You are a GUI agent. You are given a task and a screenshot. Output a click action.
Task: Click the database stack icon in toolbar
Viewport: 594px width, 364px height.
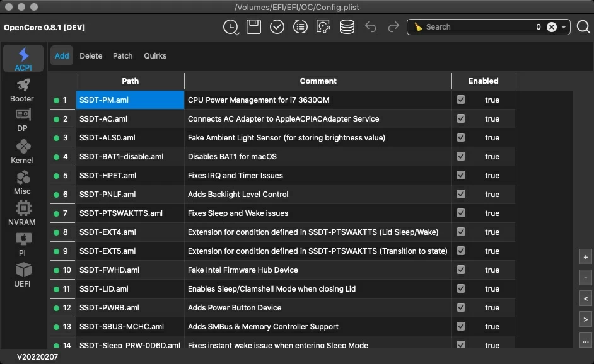pos(347,27)
